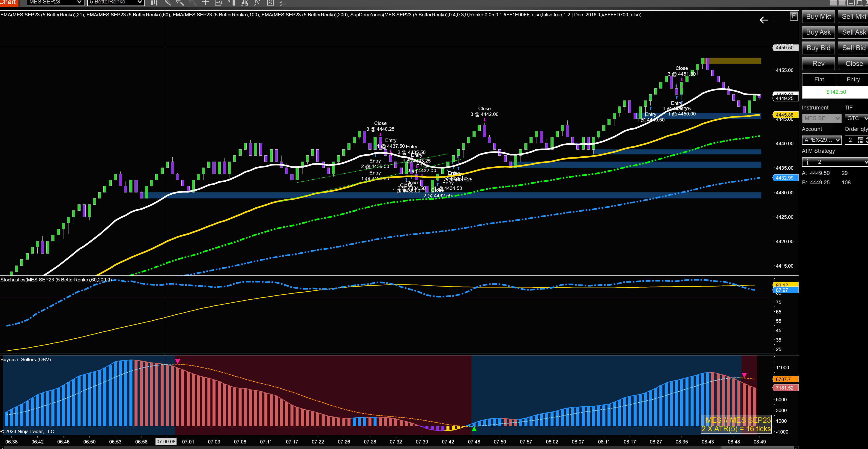The image size is (868, 449).
Task: Click the Stochastics indicator label
Action: pyautogui.click(x=56, y=280)
